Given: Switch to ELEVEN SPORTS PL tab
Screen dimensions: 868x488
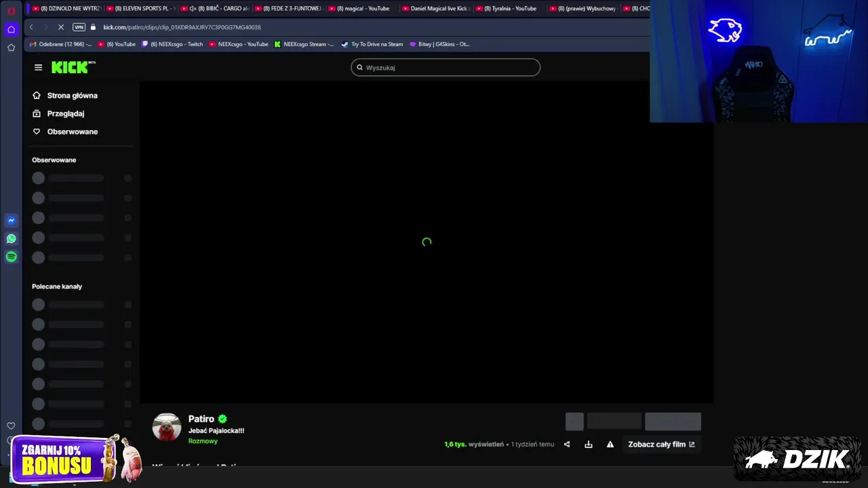Looking at the screenshot, I should pos(140,9).
